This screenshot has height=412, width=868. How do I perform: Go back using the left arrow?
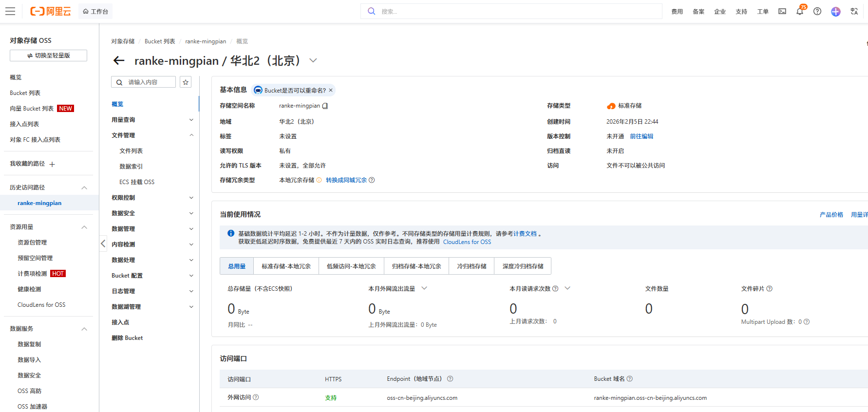coord(119,60)
